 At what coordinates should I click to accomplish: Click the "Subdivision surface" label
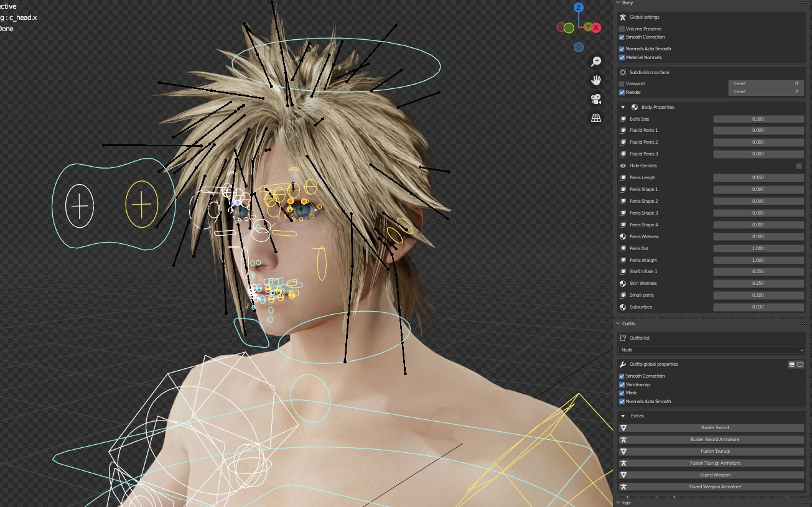tap(649, 72)
